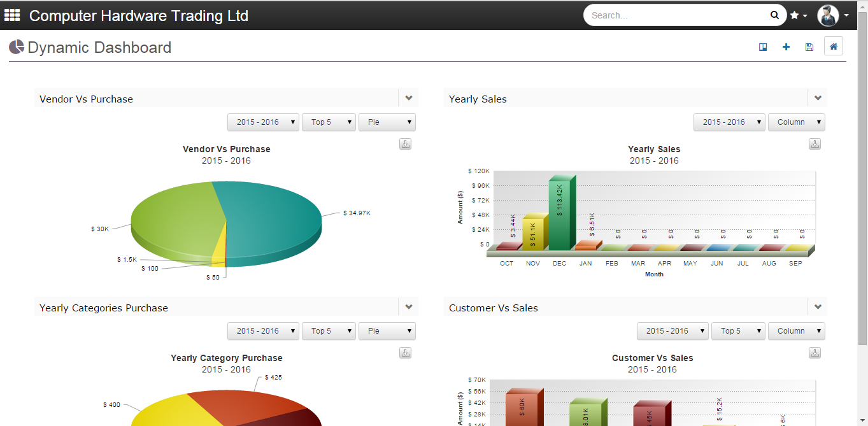Click the $ 100 pie label
The image size is (868, 426).
click(150, 269)
